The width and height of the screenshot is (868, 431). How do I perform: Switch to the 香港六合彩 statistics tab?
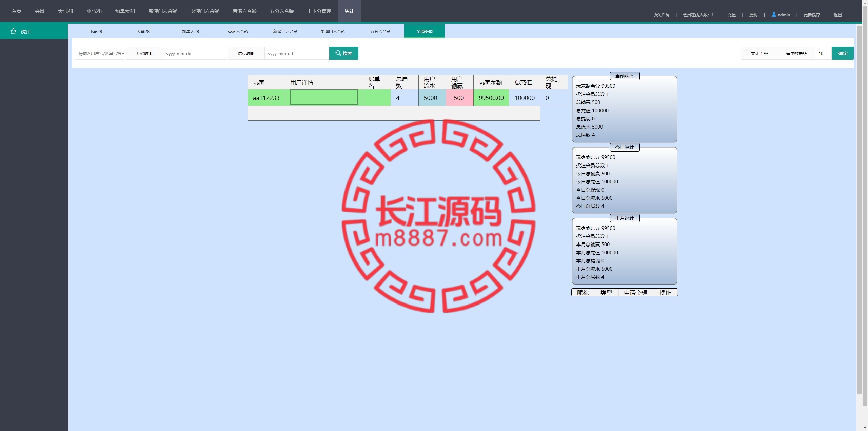coord(238,31)
